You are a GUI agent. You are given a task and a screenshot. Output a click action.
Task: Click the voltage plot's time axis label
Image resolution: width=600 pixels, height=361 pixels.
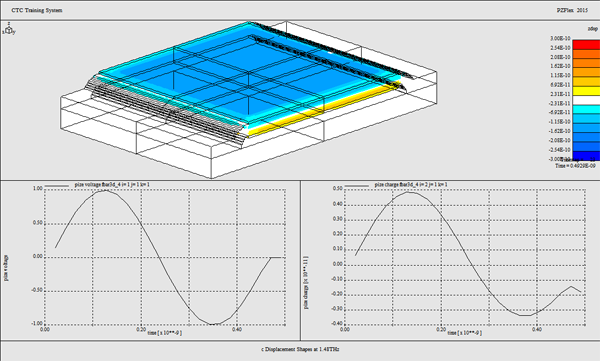click(x=165, y=333)
